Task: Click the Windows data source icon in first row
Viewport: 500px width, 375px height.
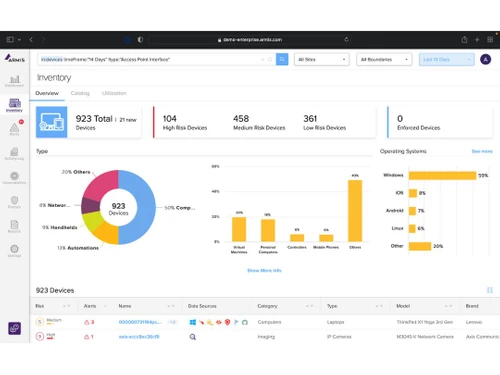Action: point(193,322)
